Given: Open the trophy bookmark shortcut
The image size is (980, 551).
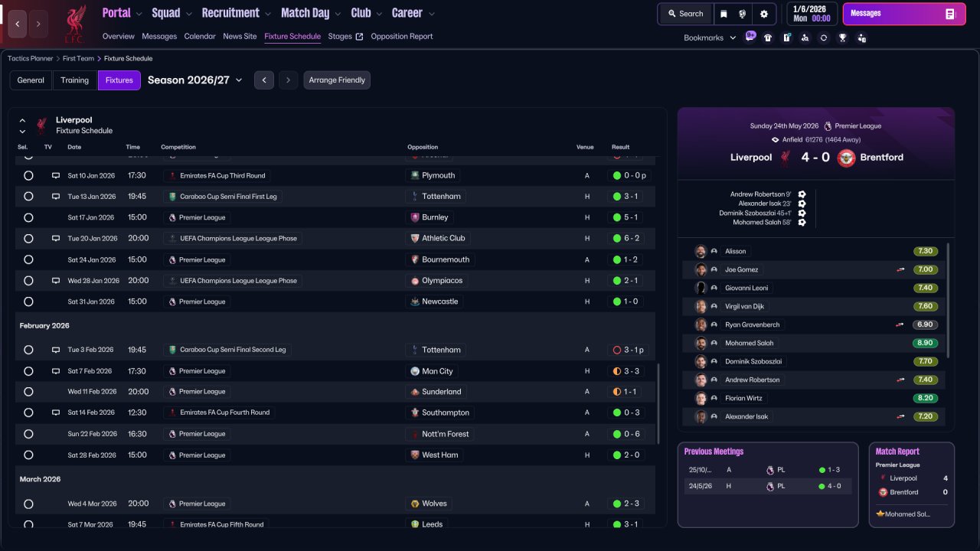Looking at the screenshot, I should [842, 37].
